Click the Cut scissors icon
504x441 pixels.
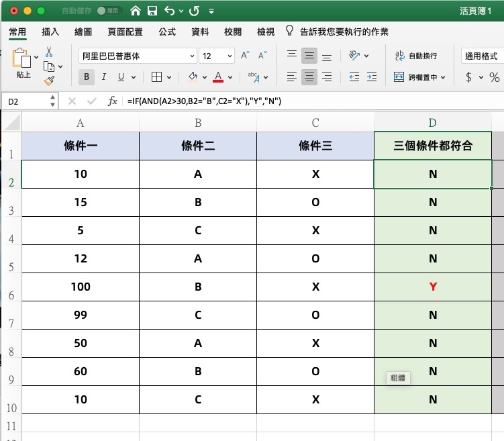pyautogui.click(x=49, y=52)
